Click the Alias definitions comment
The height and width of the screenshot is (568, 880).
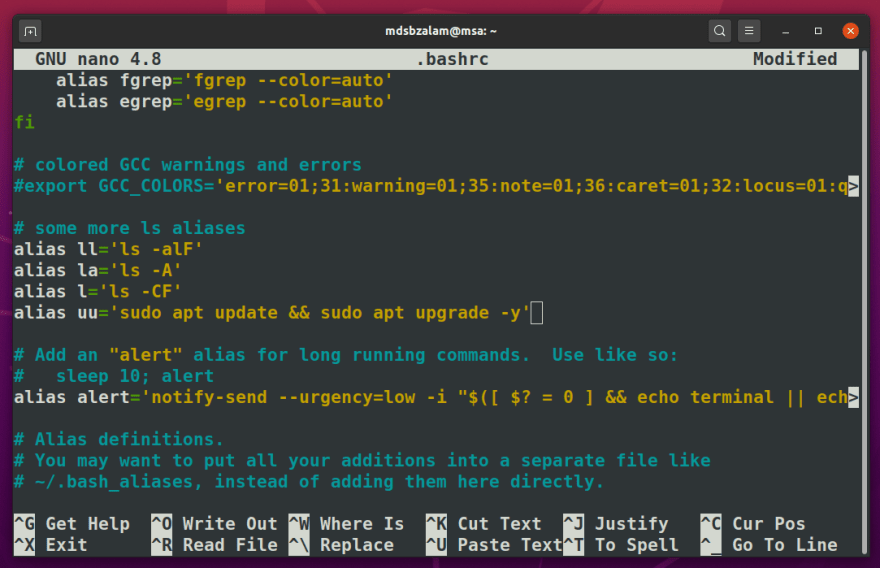tap(118, 439)
